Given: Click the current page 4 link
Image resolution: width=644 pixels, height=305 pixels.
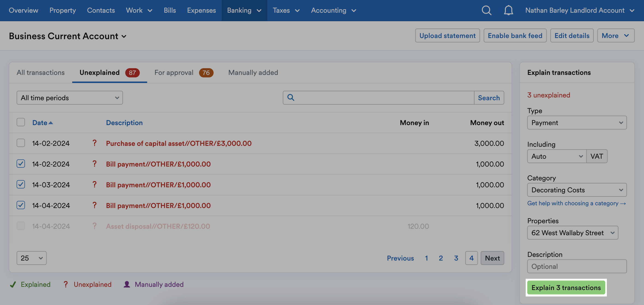Looking at the screenshot, I should pyautogui.click(x=471, y=258).
